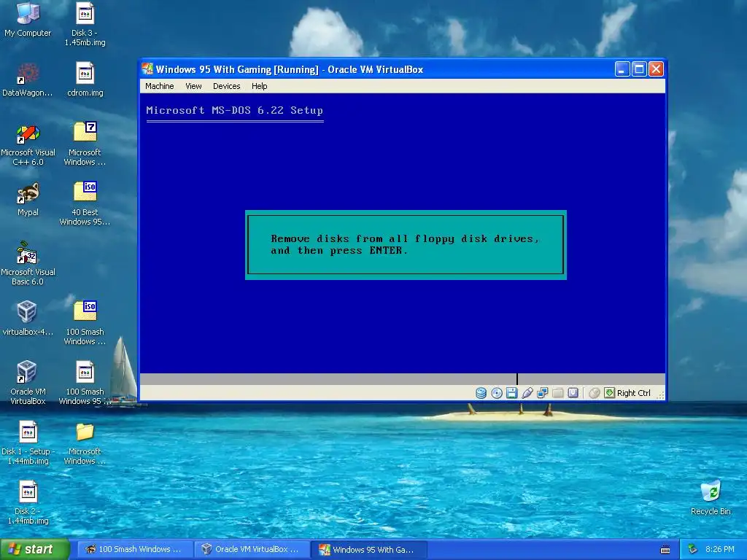Click the Right Ctrl host key label
Image resolution: width=747 pixels, height=560 pixels.
tap(634, 393)
